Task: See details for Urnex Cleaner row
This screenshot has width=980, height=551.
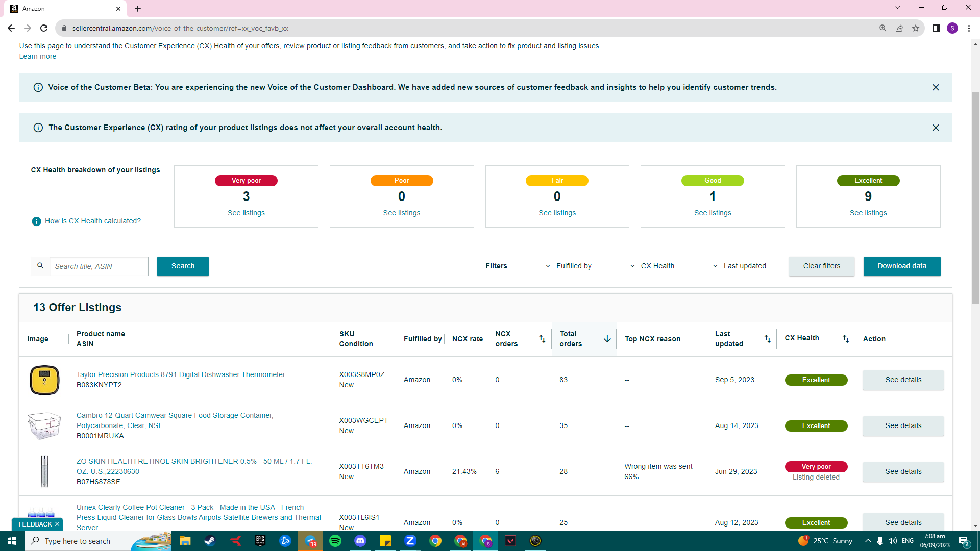Action: 903,523
